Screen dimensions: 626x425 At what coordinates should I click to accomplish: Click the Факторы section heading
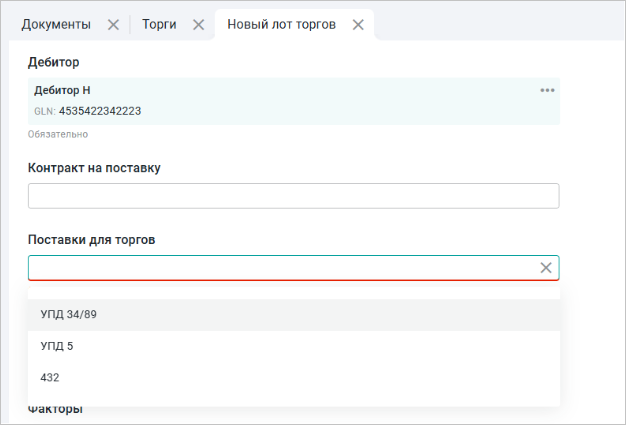tap(55, 409)
